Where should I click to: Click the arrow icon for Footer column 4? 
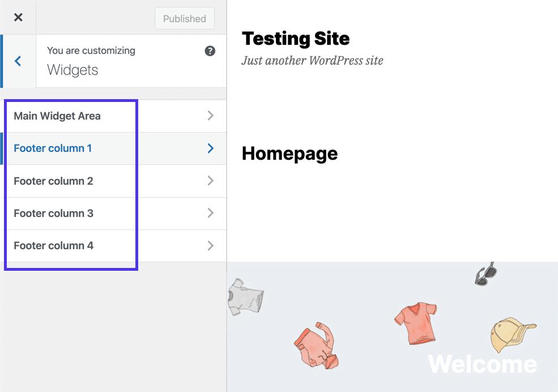click(211, 246)
